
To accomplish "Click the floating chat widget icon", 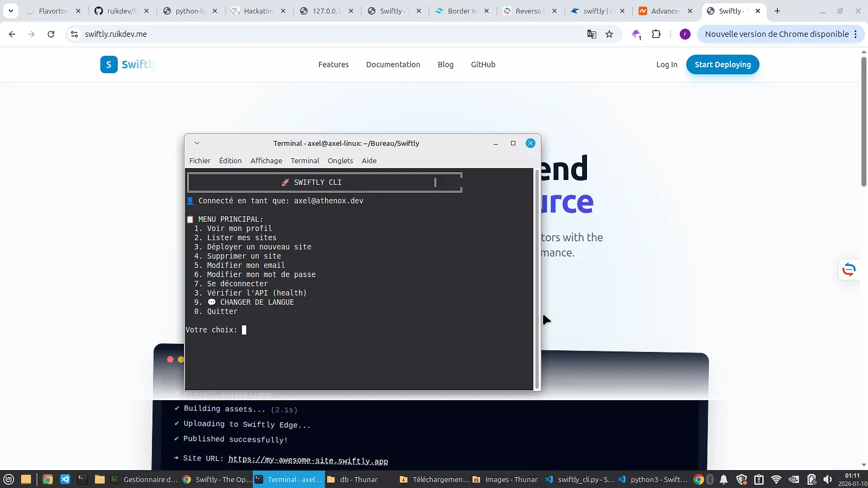I will coord(848,269).
